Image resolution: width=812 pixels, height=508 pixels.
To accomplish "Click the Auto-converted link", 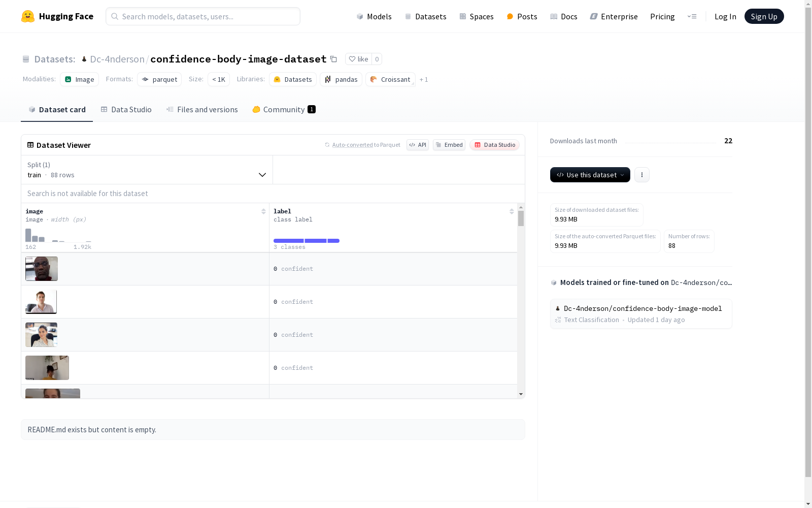I will (352, 145).
